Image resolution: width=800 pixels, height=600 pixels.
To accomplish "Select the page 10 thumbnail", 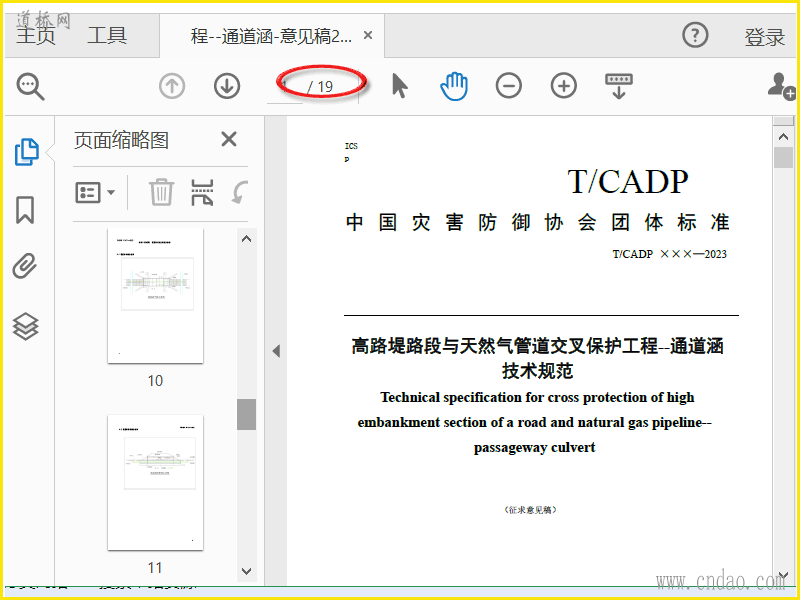I will (x=156, y=295).
